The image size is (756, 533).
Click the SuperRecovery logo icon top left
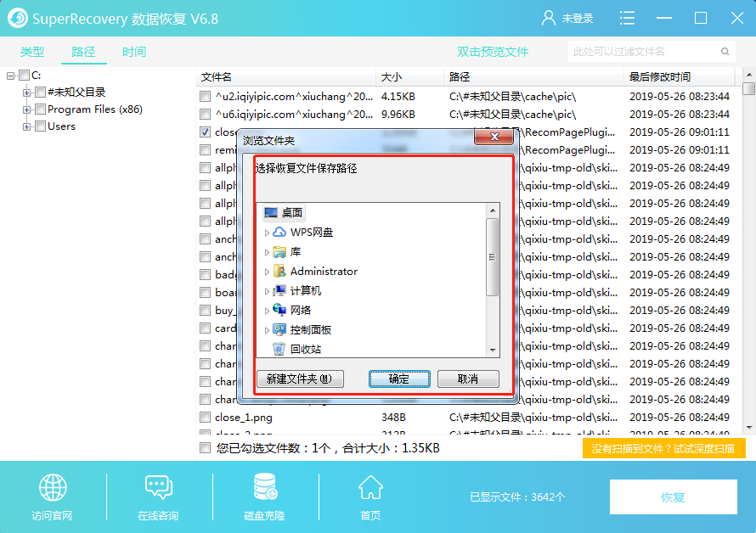pos(18,17)
